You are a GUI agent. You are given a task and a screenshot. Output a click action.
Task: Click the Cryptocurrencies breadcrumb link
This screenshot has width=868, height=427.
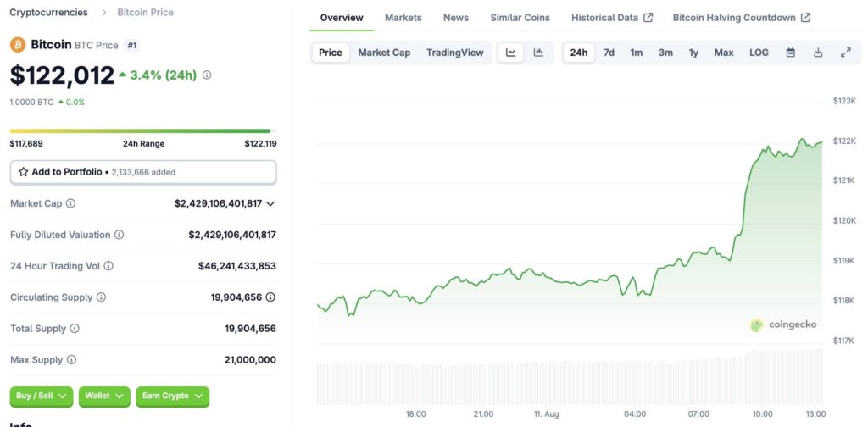[x=48, y=12]
